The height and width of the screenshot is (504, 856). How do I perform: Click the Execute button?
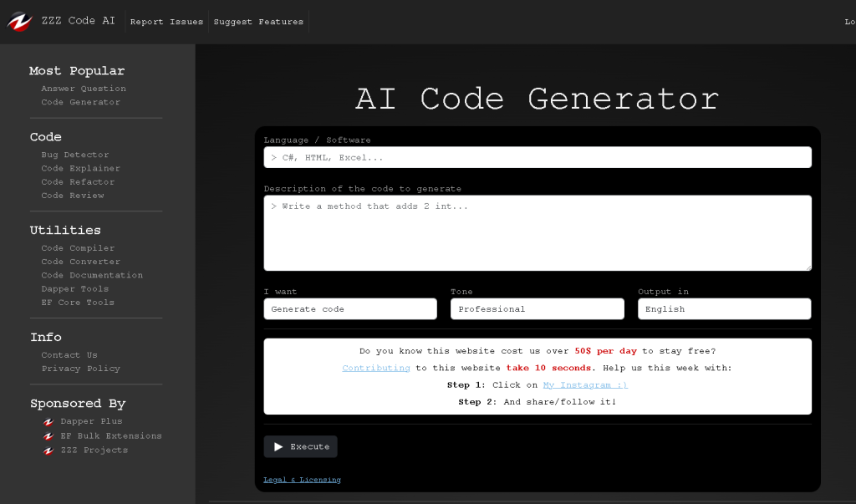tap(300, 446)
